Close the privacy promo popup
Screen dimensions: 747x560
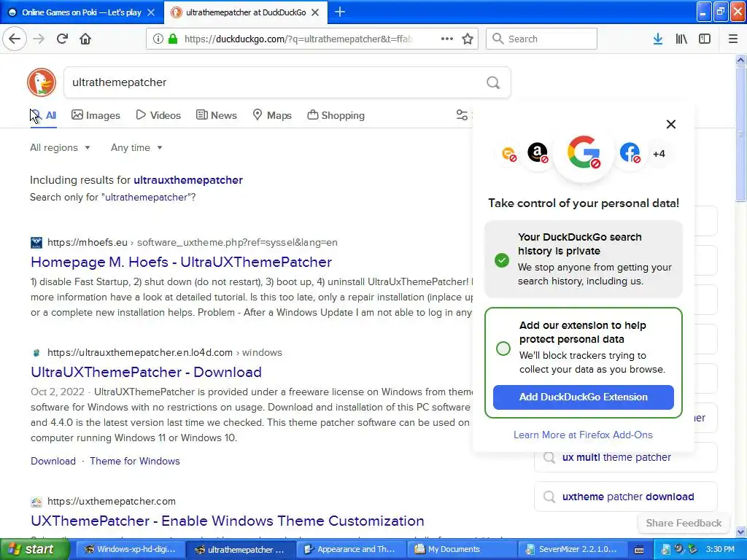click(x=671, y=124)
